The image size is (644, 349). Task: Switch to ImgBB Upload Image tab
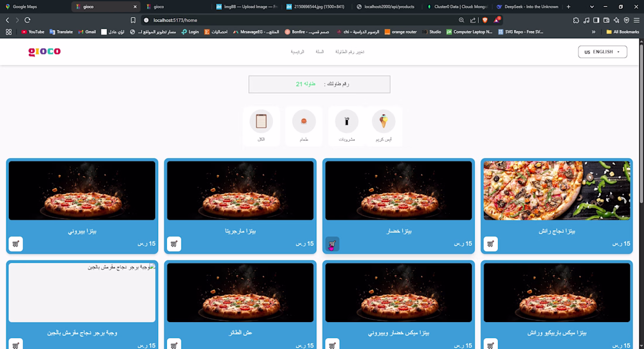pos(246,6)
